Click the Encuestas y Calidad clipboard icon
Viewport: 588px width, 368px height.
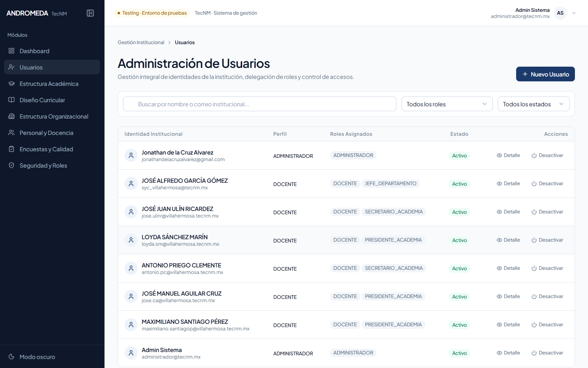coord(11,149)
